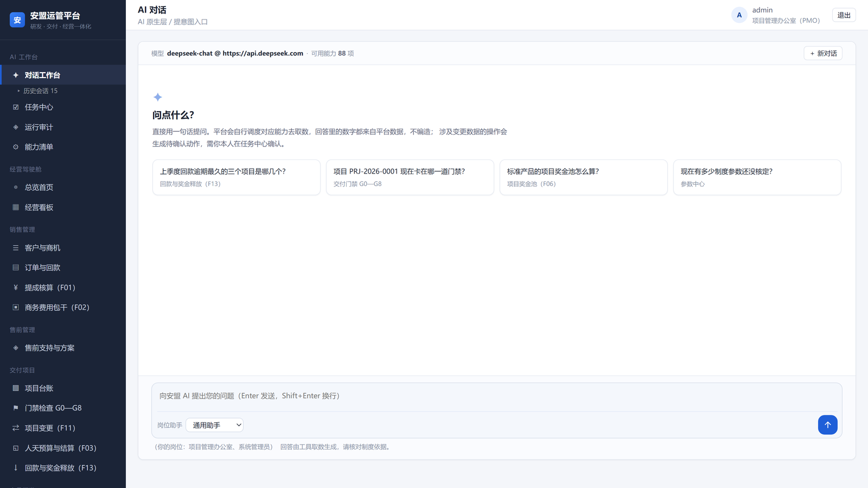This screenshot has height=488, width=868.
Task: Open the 岗位助手 通用助手 dropdown
Action: click(x=214, y=425)
